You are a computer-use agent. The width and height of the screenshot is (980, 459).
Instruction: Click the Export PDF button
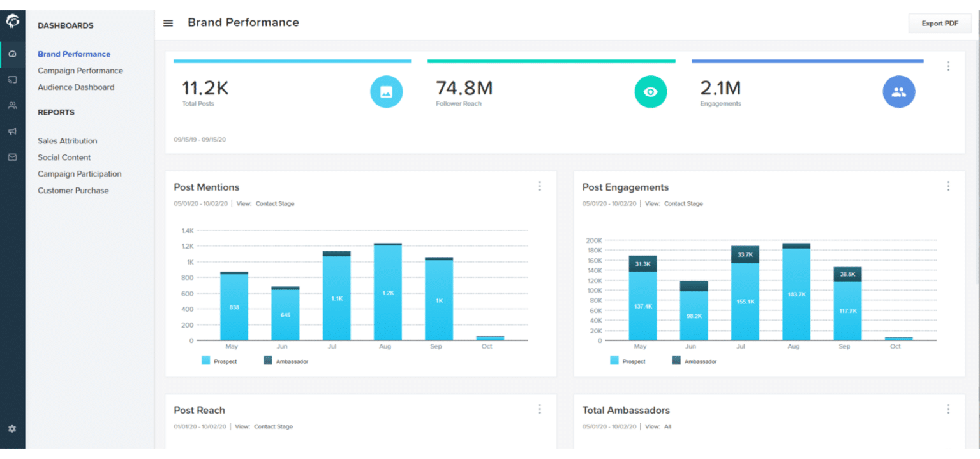[939, 22]
